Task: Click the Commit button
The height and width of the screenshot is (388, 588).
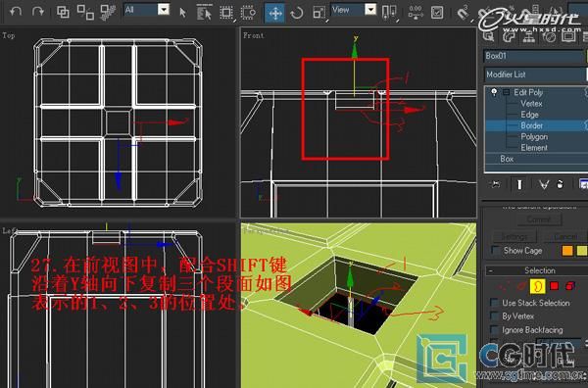Action: coord(539,219)
